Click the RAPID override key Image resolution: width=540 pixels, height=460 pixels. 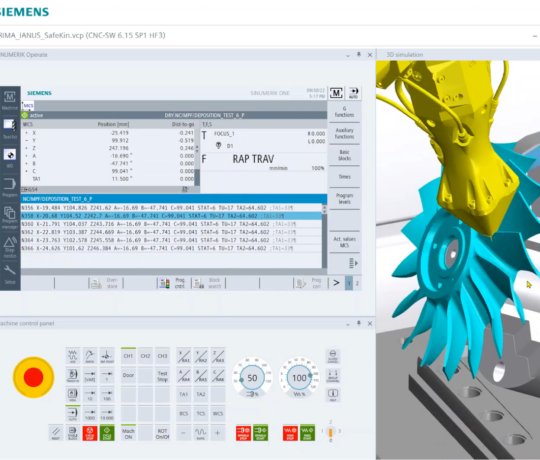point(200,433)
